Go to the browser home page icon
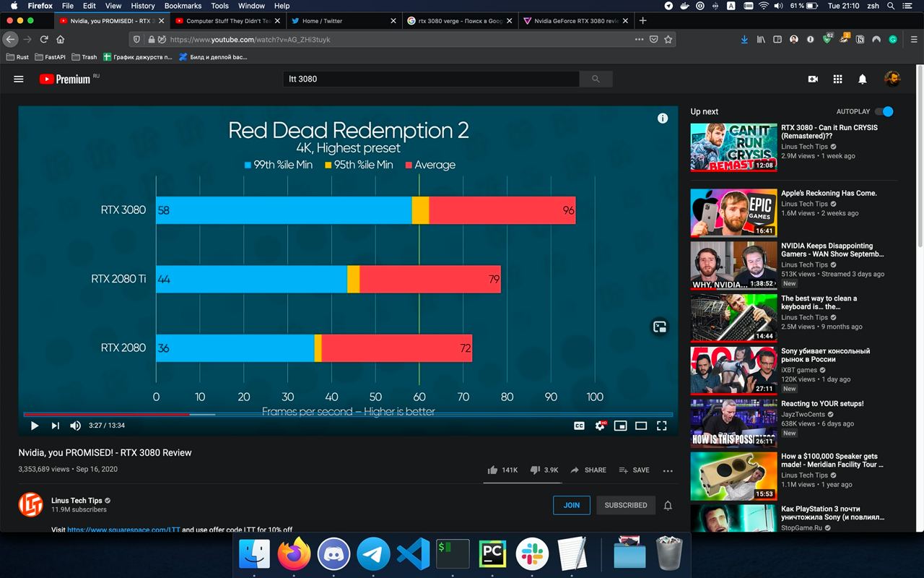This screenshot has width=924, height=578. point(61,39)
